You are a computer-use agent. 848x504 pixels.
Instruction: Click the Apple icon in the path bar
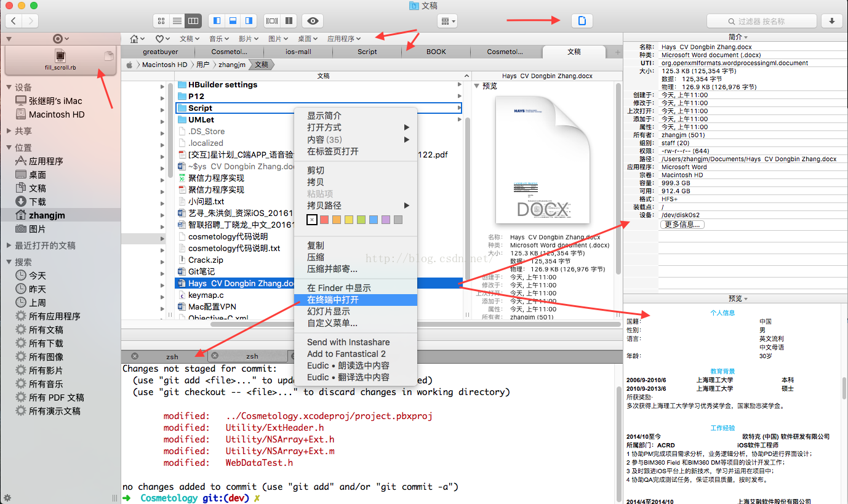[129, 65]
